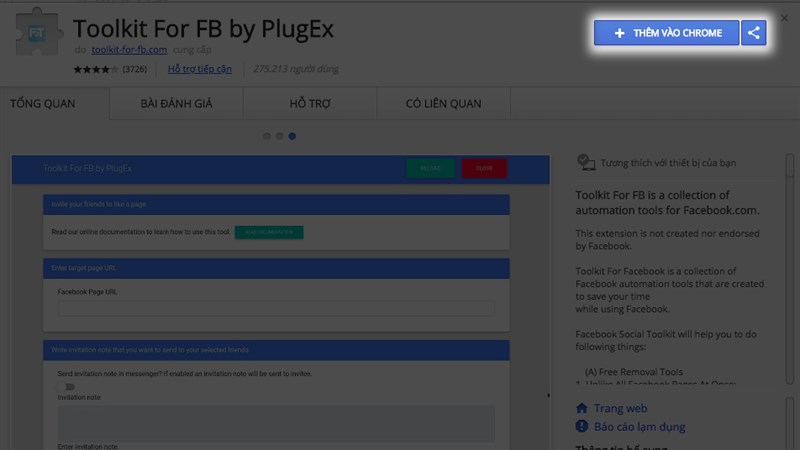The image size is (800, 450).
Task: Click the device compatibility check icon
Action: (586, 163)
